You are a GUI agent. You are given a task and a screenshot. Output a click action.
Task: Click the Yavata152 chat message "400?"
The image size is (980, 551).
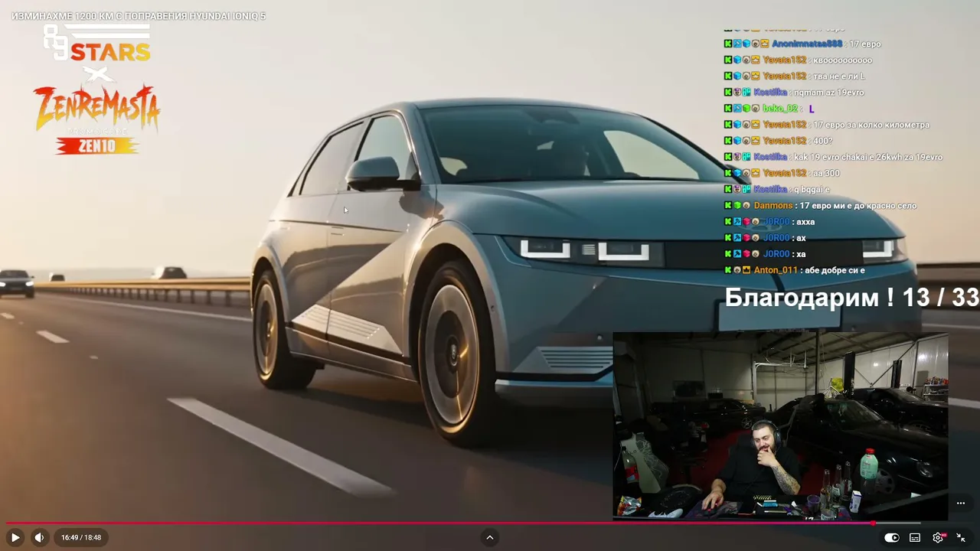[x=822, y=141]
